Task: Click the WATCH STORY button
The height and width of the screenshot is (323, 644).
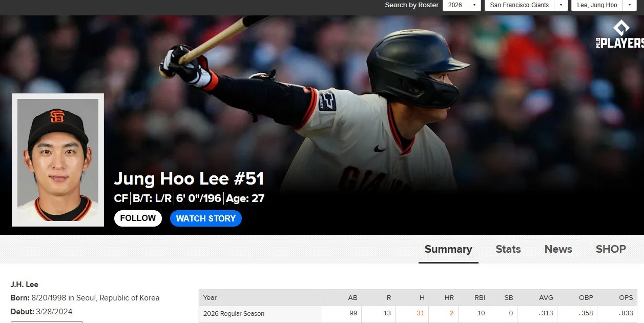Action: point(206,218)
